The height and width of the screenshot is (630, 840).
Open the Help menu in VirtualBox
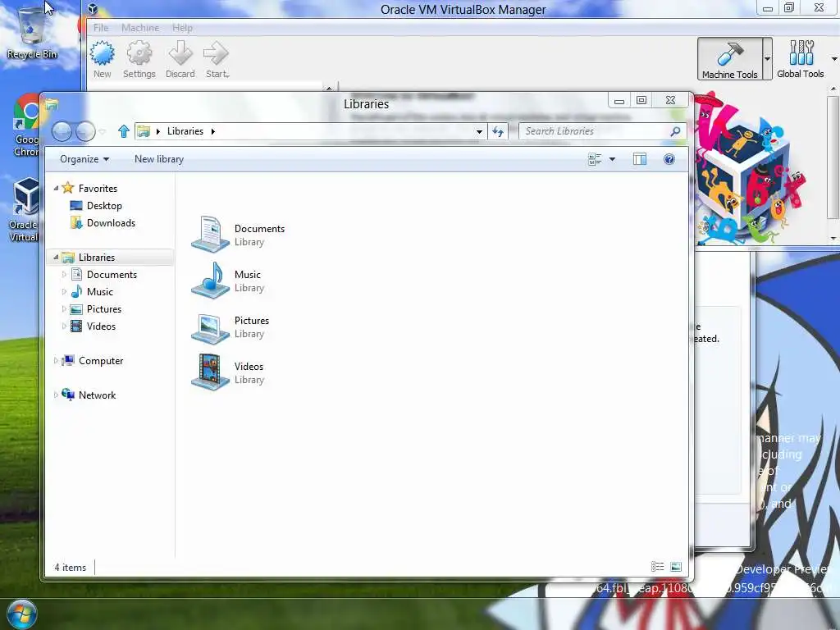tap(182, 28)
